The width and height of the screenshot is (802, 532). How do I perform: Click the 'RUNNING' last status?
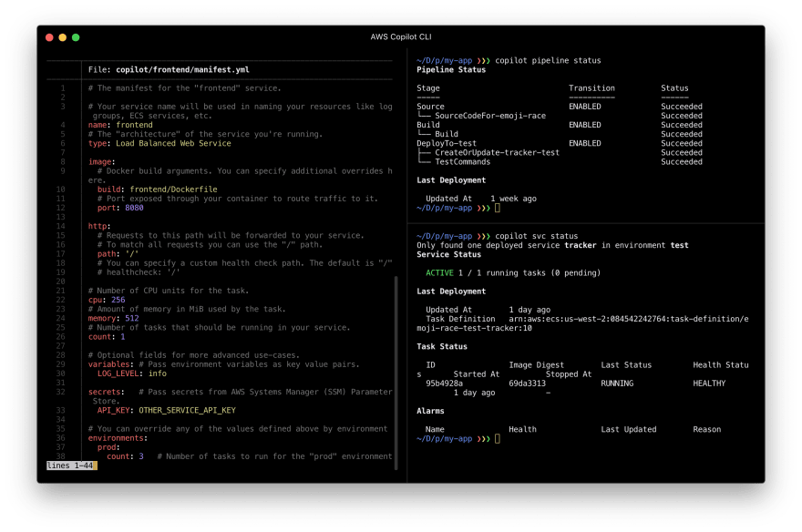coord(617,383)
